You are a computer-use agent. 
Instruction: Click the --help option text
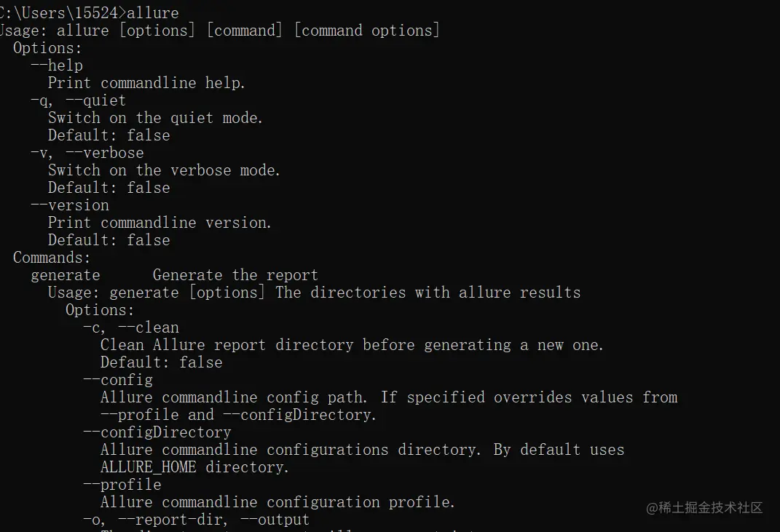57,65
